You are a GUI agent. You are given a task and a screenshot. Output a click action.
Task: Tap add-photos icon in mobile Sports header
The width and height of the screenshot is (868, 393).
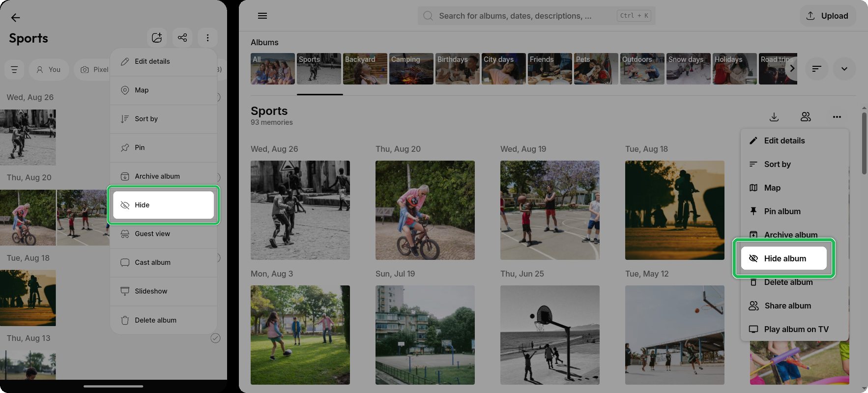pos(157,38)
